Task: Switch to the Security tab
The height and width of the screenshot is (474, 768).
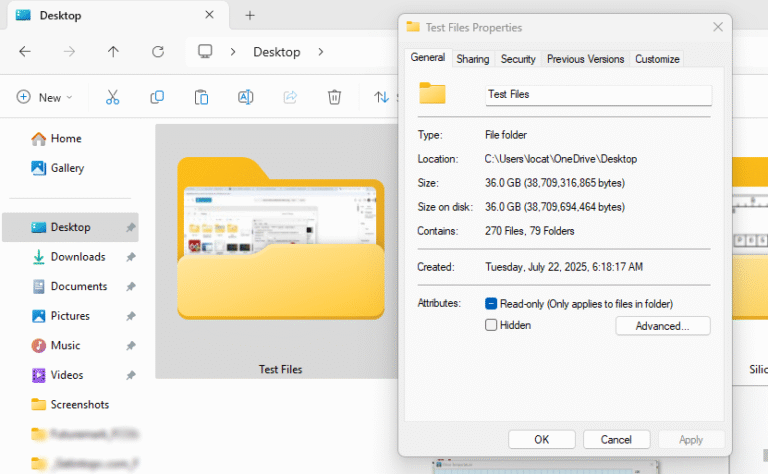Action: (x=518, y=59)
